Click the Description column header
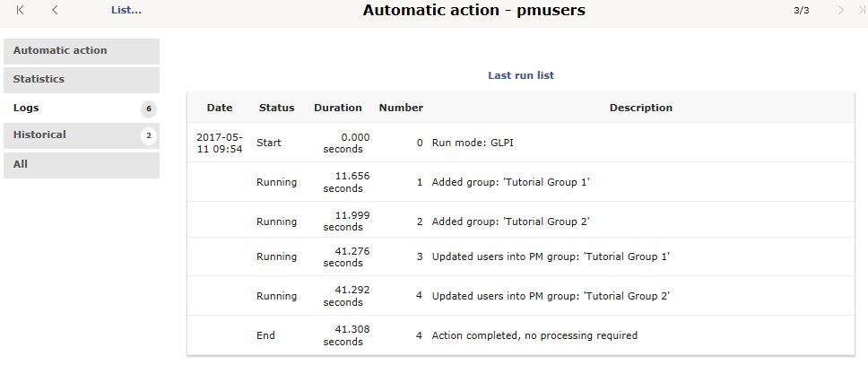This screenshot has height=365, width=868. (x=641, y=108)
